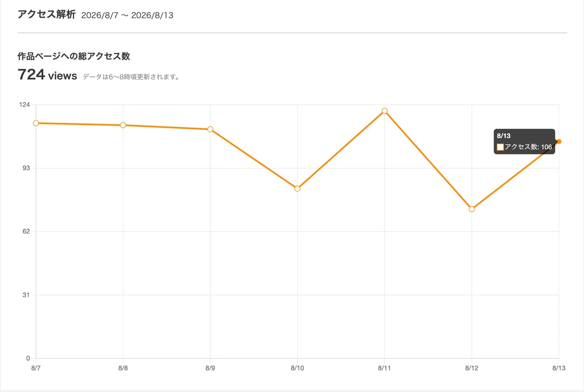Select the 8/9 data point circle
This screenshot has width=584, height=392.
(210, 129)
